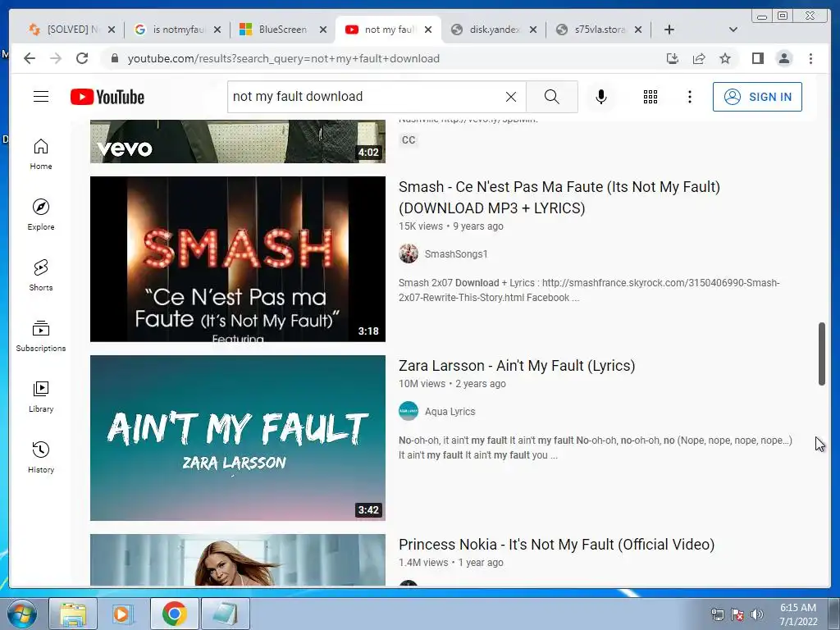Open Shorts in the sidebar
Viewport: 840px width, 630px height.
(41, 276)
